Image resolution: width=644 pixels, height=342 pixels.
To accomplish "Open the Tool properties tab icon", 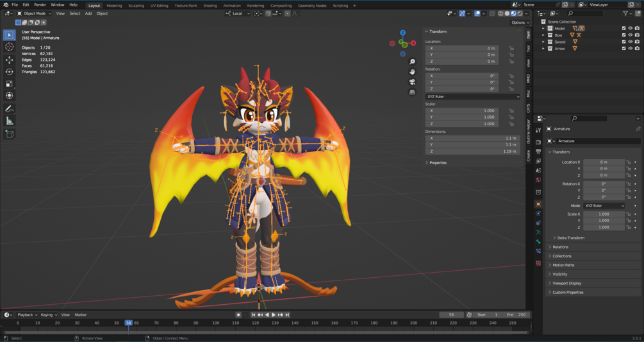I will click(538, 130).
